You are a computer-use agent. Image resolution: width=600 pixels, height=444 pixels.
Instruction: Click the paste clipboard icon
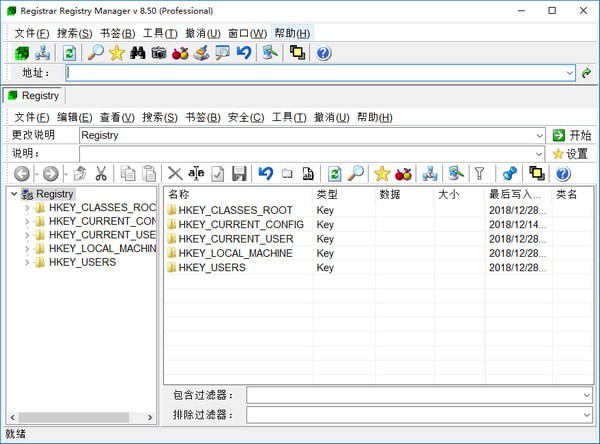pos(149,174)
